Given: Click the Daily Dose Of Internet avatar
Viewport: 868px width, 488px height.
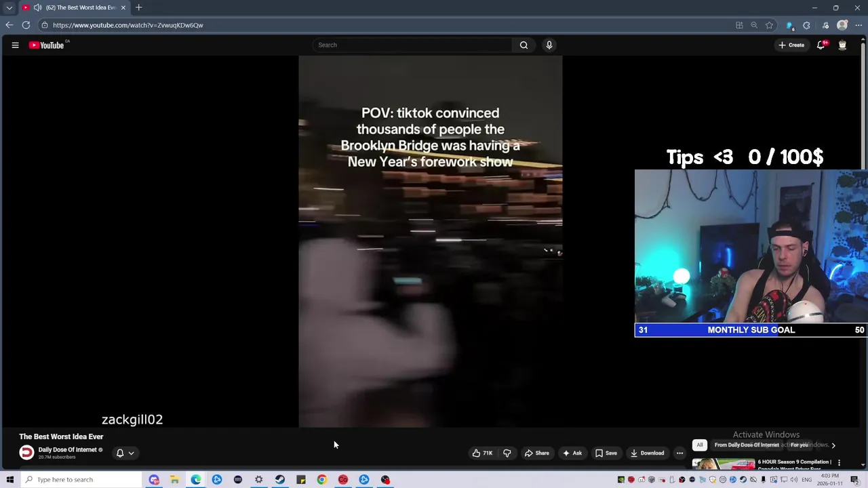Looking at the screenshot, I should pos(26,453).
